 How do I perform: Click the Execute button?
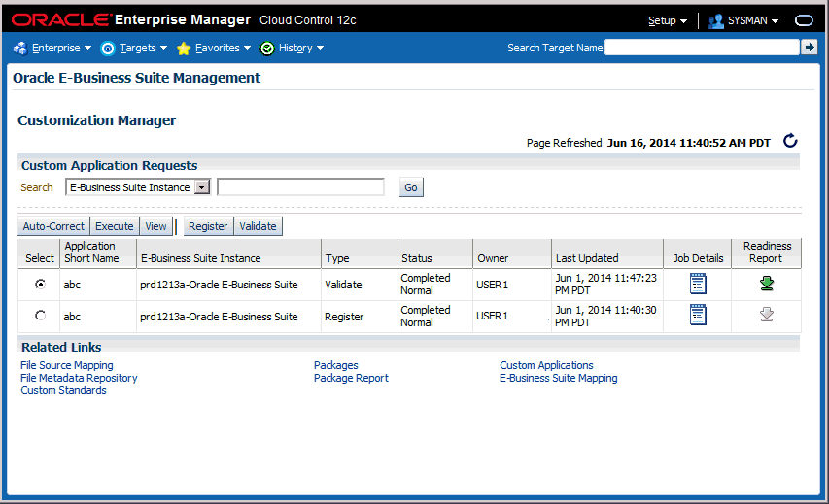point(115,226)
